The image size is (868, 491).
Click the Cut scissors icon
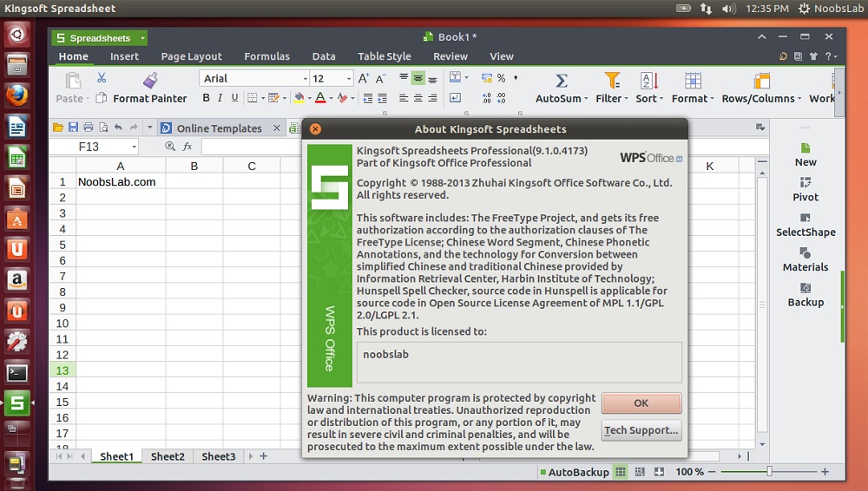(x=102, y=78)
